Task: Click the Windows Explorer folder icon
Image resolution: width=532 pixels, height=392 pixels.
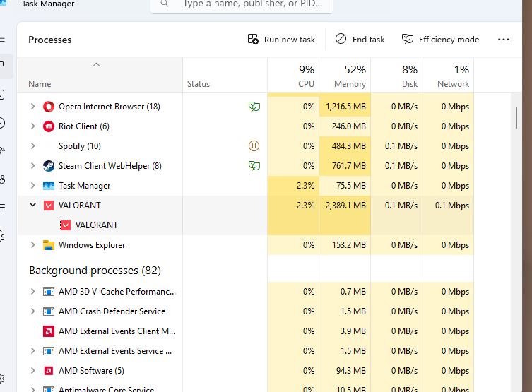Action: pyautogui.click(x=49, y=245)
